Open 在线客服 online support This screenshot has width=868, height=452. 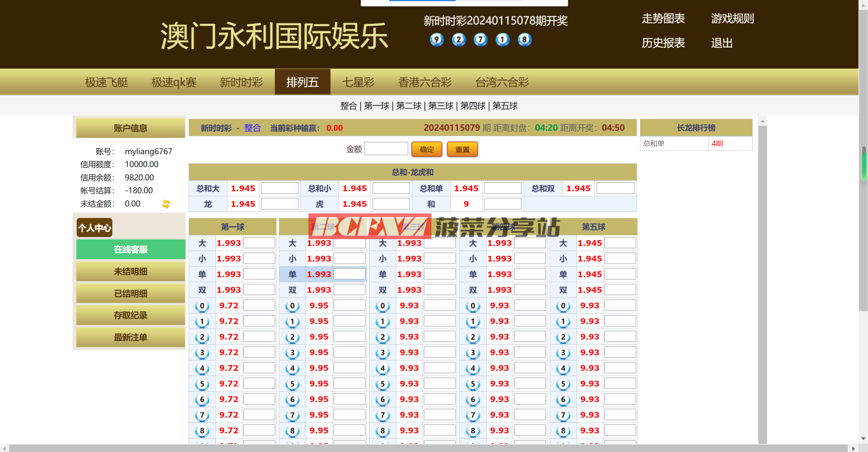click(x=131, y=249)
